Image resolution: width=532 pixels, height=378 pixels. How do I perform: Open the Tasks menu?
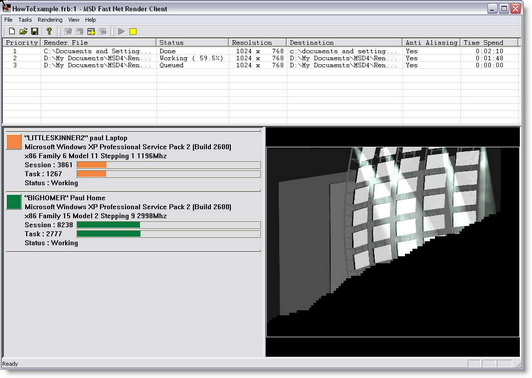(25, 20)
